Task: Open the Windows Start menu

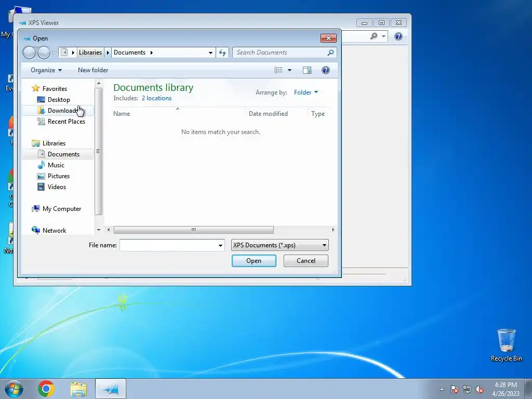Action: click(14, 389)
